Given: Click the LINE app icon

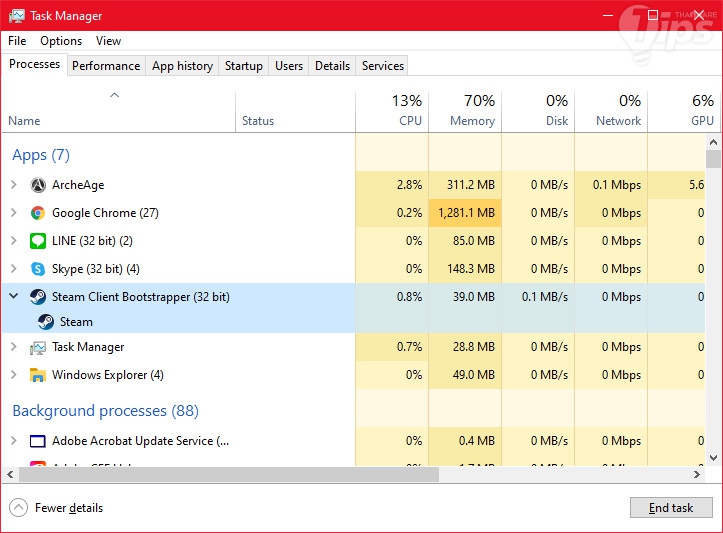Looking at the screenshot, I should pos(38,241).
